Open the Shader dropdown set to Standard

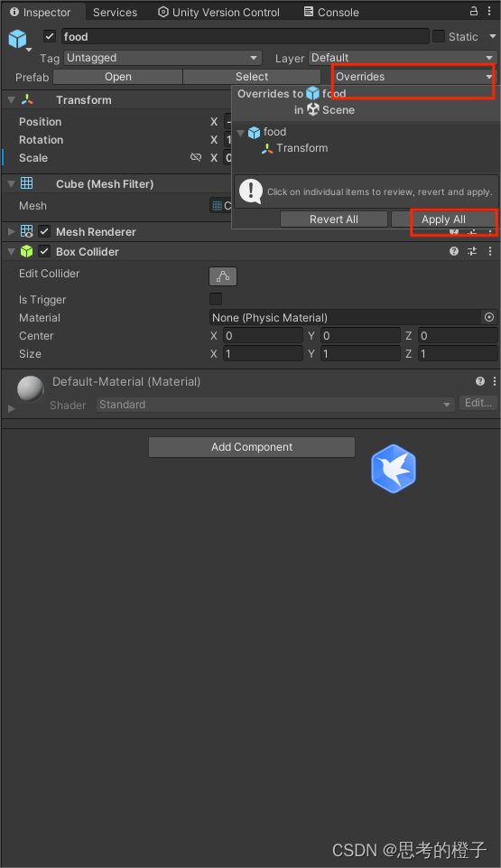point(276,405)
